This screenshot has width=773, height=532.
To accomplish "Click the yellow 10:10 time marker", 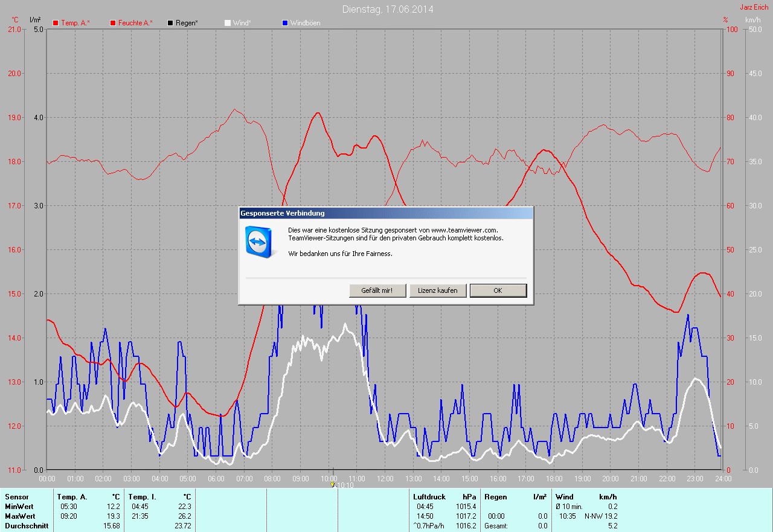I will [x=333, y=484].
